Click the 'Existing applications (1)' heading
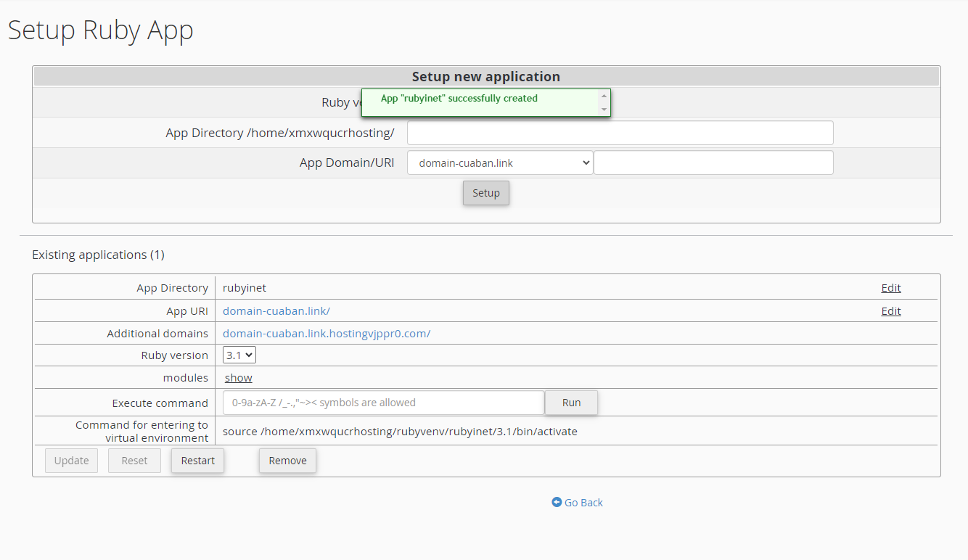This screenshot has width=968, height=560. tap(99, 255)
